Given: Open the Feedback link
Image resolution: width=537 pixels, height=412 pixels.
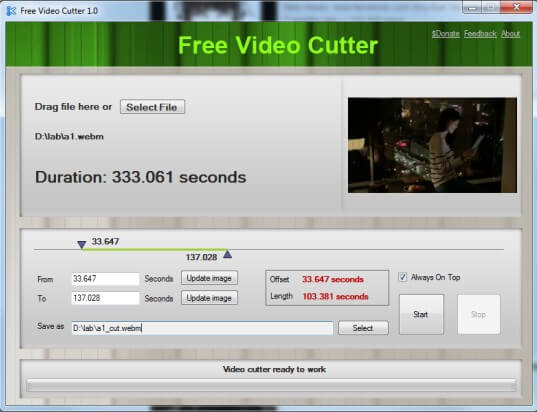Looking at the screenshot, I should [x=480, y=34].
